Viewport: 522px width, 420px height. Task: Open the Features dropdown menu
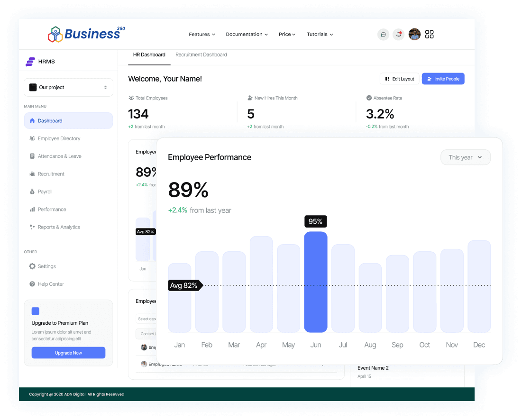pos(201,34)
